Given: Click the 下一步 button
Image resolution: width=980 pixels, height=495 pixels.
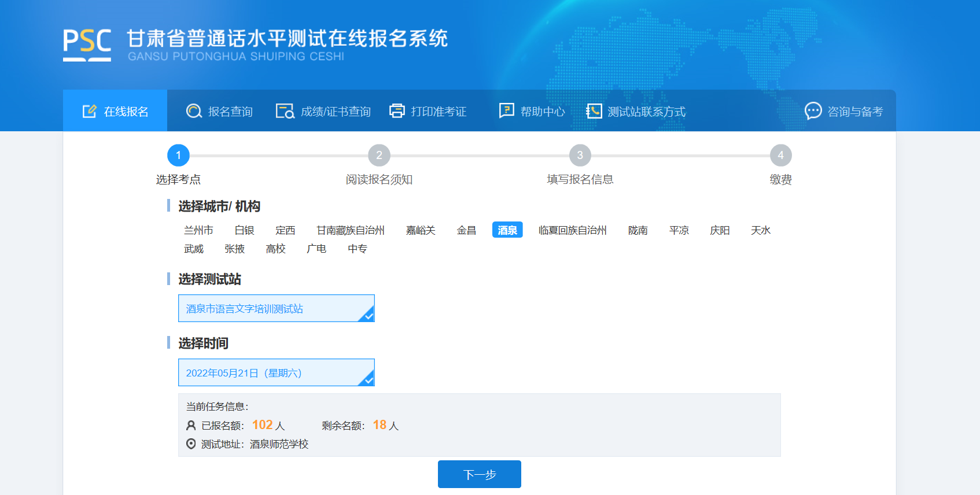Looking at the screenshot, I should tap(479, 474).
